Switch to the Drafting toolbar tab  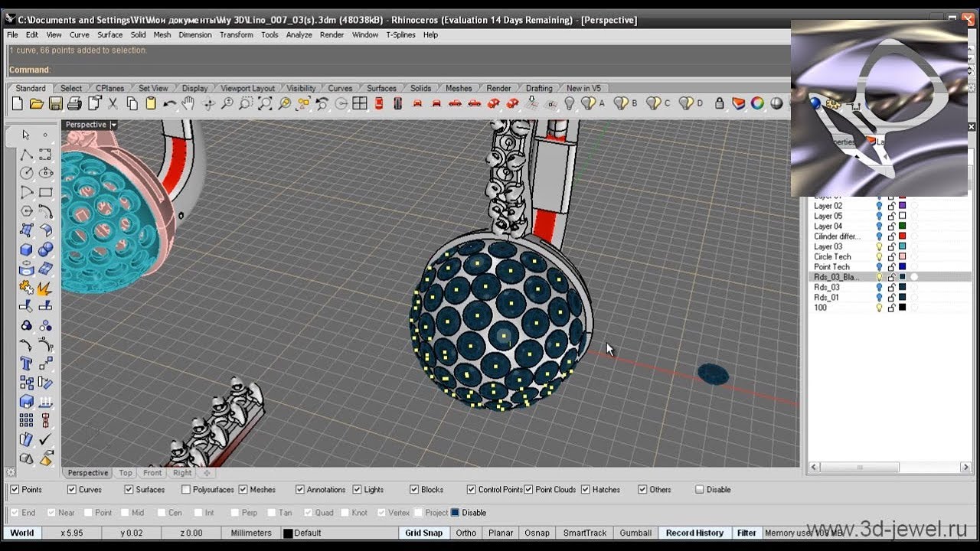click(539, 88)
